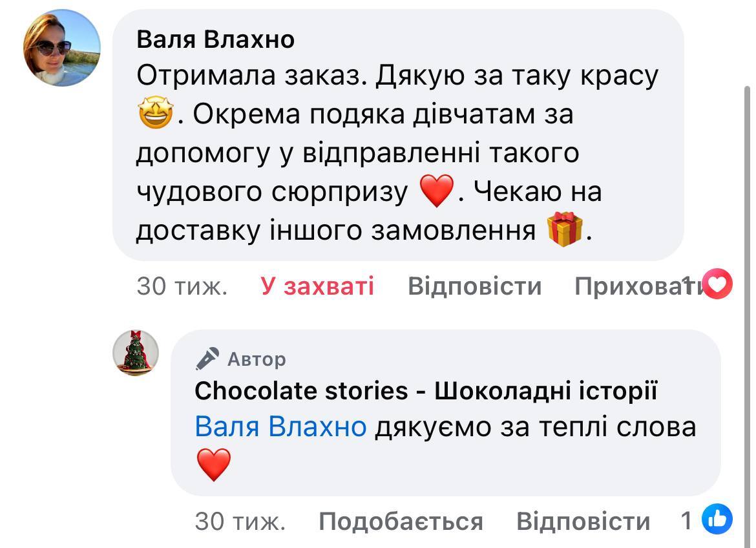Click 'Відповісти' under the author reply
This screenshot has width=756, height=548.
point(583,521)
